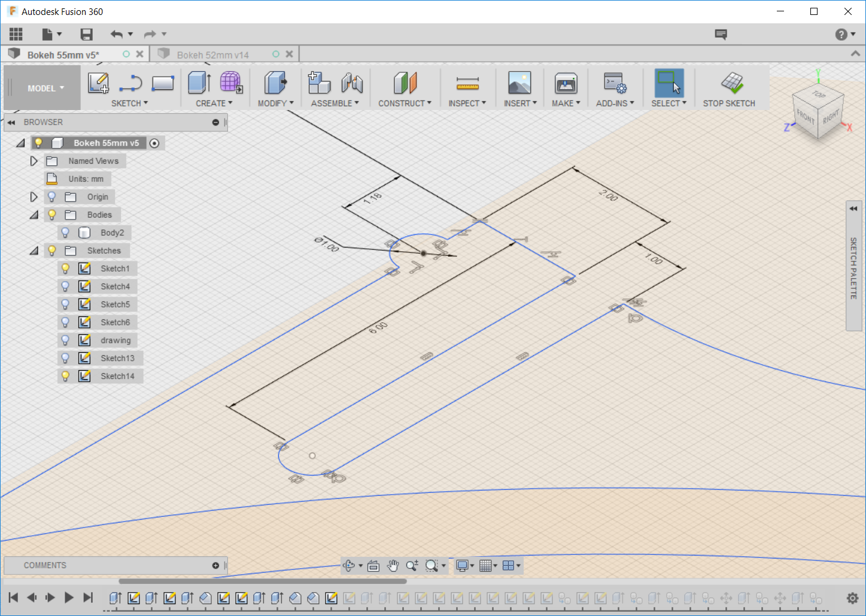Toggle visibility of Body2 lightbulb
Screen dimensions: 866x616
[x=66, y=233]
